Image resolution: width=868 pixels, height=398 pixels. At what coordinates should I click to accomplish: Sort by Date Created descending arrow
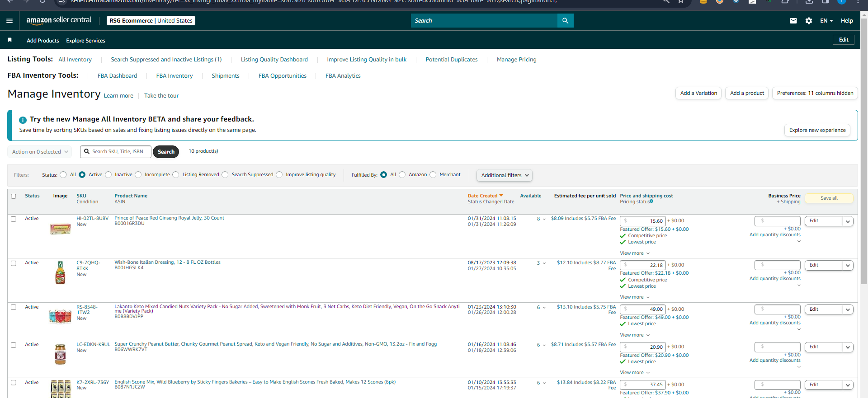501,196
